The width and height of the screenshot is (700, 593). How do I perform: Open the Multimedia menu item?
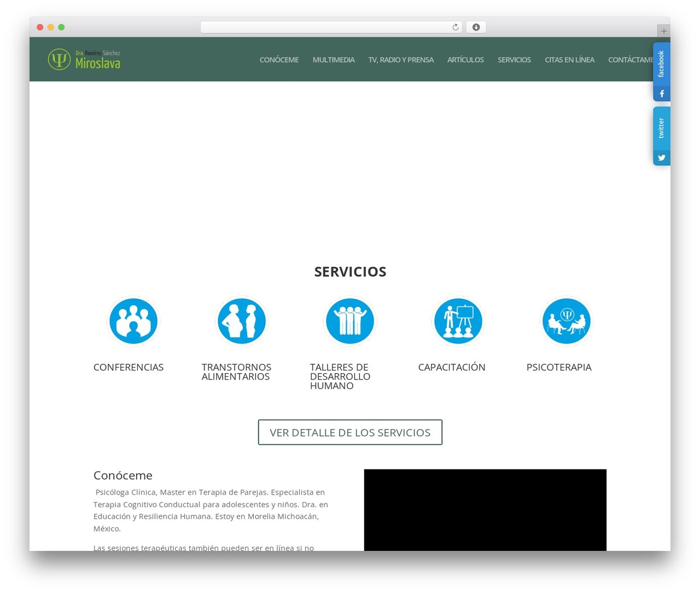click(334, 60)
